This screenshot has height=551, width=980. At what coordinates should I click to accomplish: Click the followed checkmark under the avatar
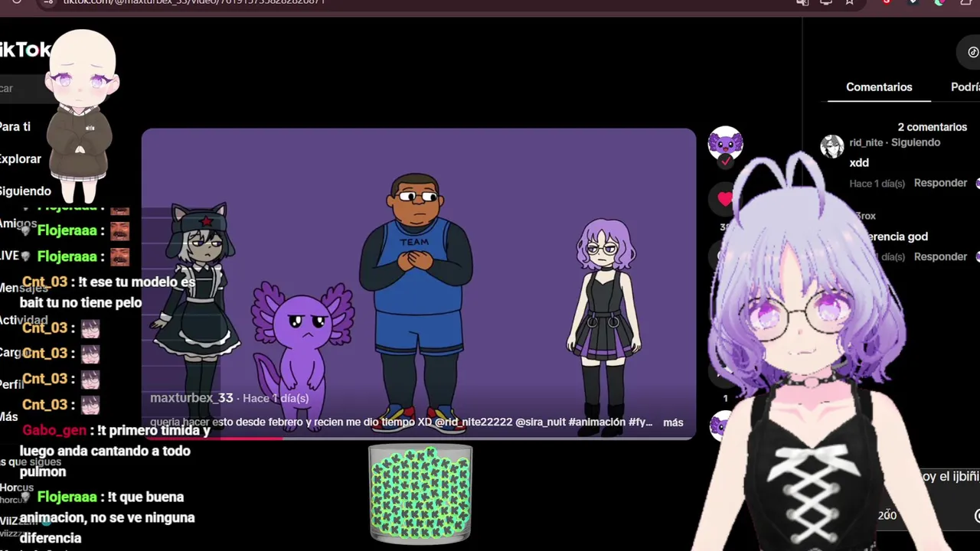[725, 161]
